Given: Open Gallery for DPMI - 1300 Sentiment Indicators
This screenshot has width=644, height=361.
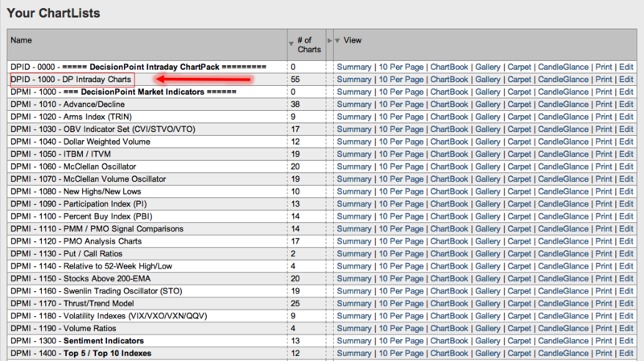Looking at the screenshot, I should tap(488, 341).
